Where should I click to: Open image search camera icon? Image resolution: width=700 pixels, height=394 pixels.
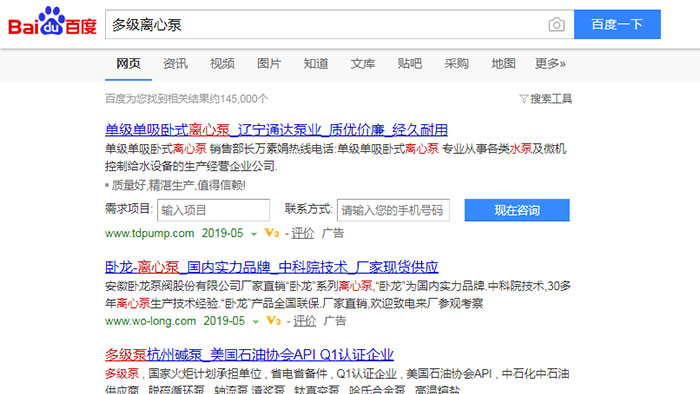(556, 25)
